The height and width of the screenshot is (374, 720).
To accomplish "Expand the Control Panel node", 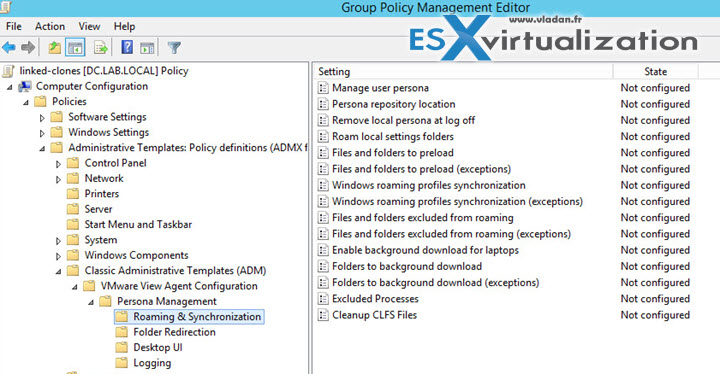I will [x=58, y=164].
